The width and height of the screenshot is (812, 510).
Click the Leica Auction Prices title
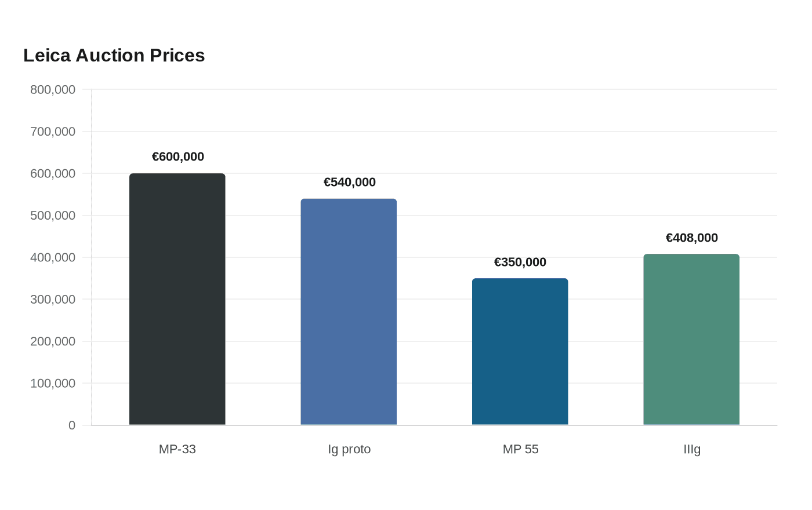(114, 56)
